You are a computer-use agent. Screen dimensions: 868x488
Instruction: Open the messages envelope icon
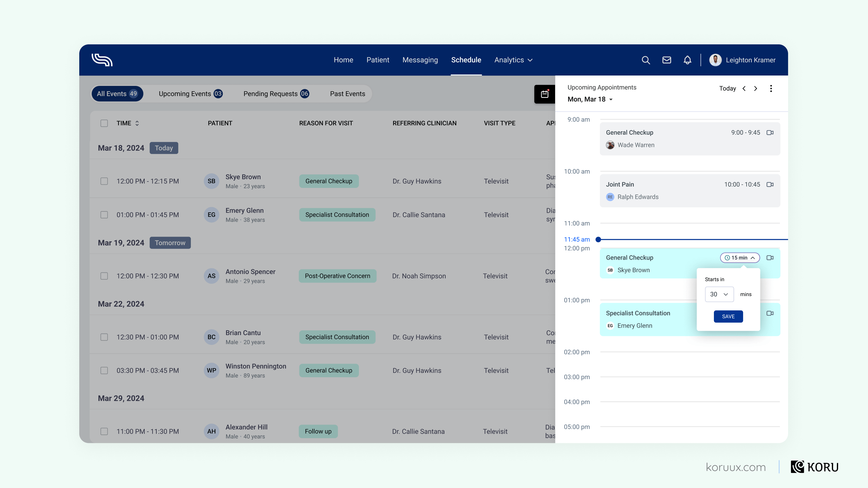pos(666,60)
